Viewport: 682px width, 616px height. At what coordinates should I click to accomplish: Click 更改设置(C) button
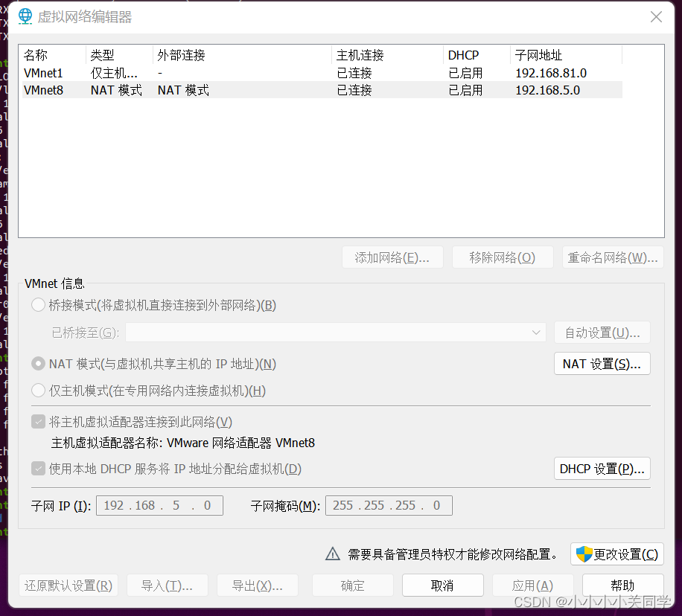point(617,554)
